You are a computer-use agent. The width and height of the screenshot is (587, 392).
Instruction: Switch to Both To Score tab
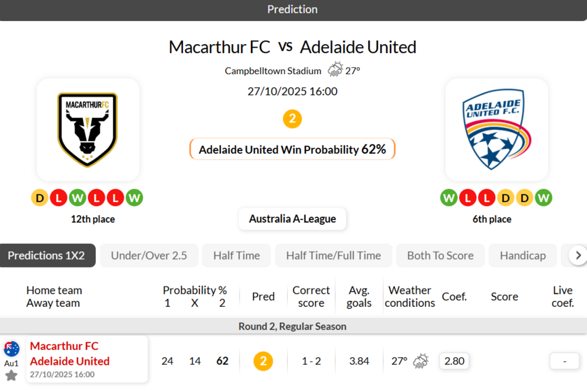(440, 256)
